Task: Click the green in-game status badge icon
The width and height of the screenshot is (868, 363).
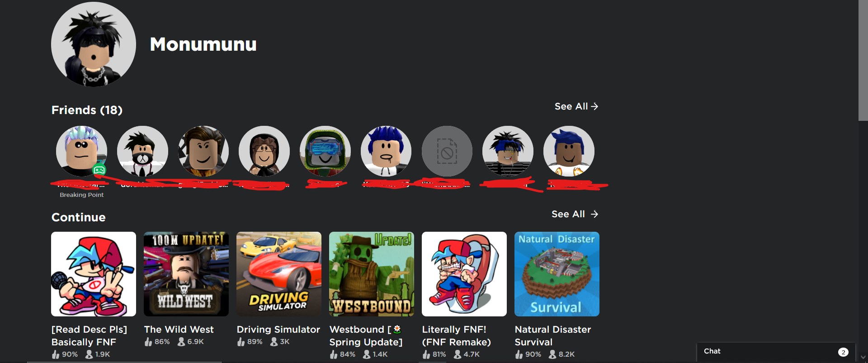Action: (x=99, y=170)
